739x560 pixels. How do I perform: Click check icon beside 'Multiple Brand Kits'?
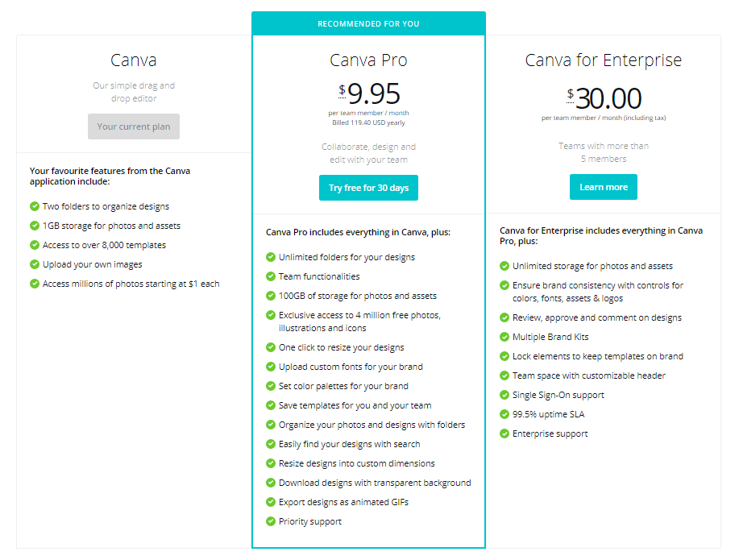click(x=504, y=337)
